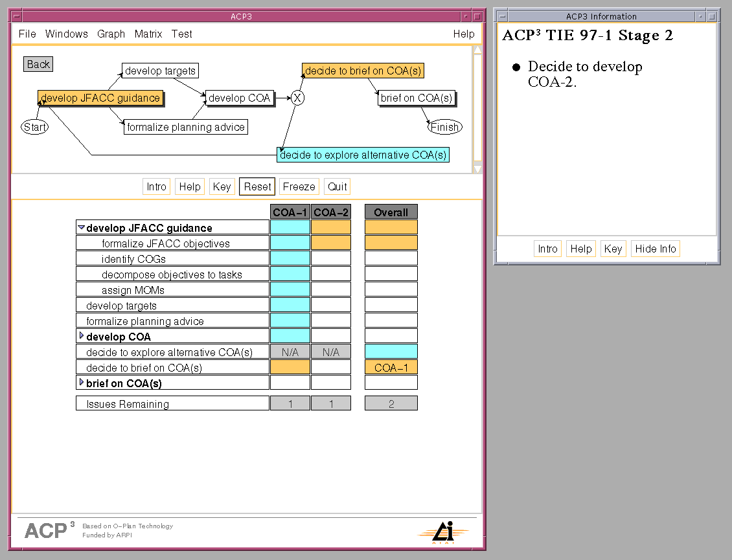Screen dimensions: 732x560
Task: Click Hide Info in the Information window
Action: (655, 249)
